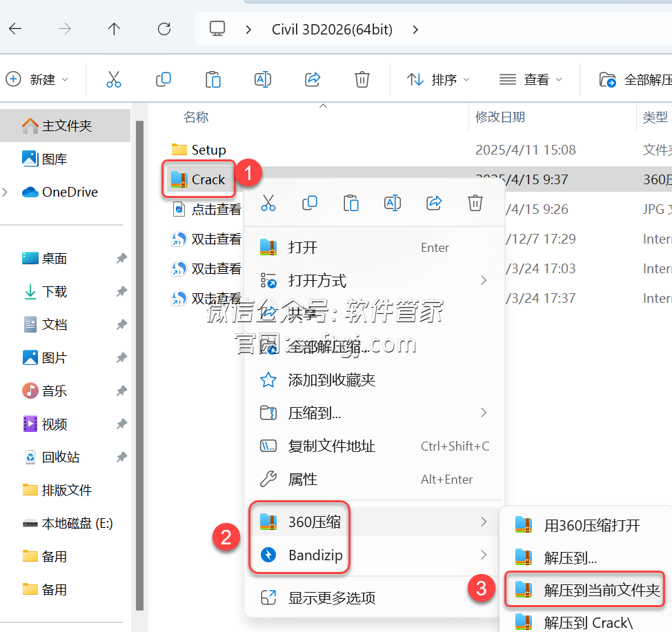Image resolution: width=672 pixels, height=632 pixels.
Task: Click the sidebar vertical scrollbar
Action: click(139, 365)
